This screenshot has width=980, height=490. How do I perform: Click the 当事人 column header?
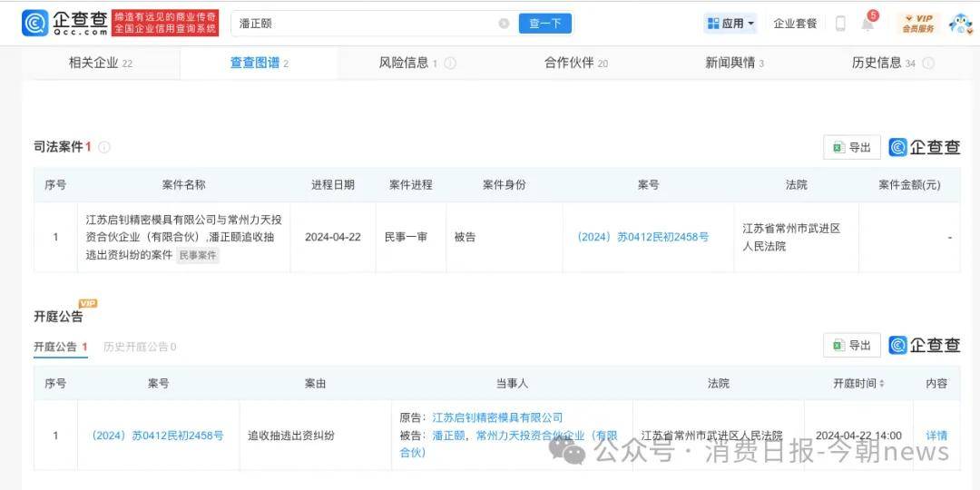click(512, 384)
